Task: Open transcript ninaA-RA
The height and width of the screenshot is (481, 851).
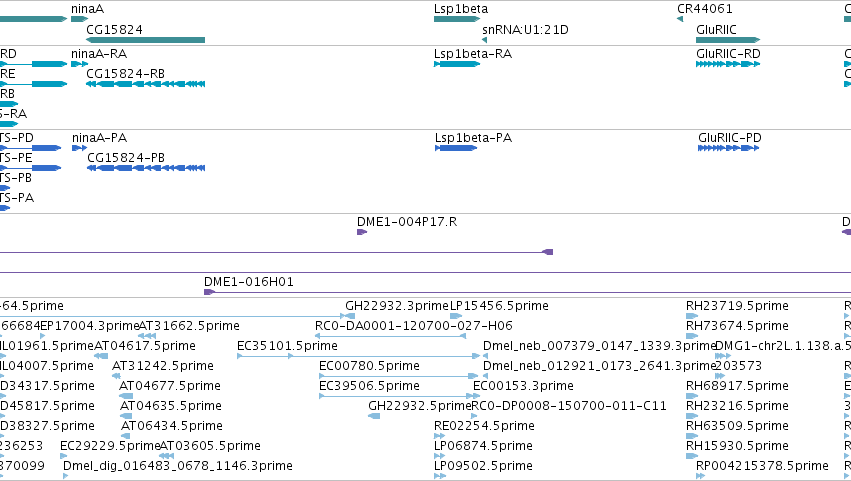Action: pyautogui.click(x=99, y=54)
